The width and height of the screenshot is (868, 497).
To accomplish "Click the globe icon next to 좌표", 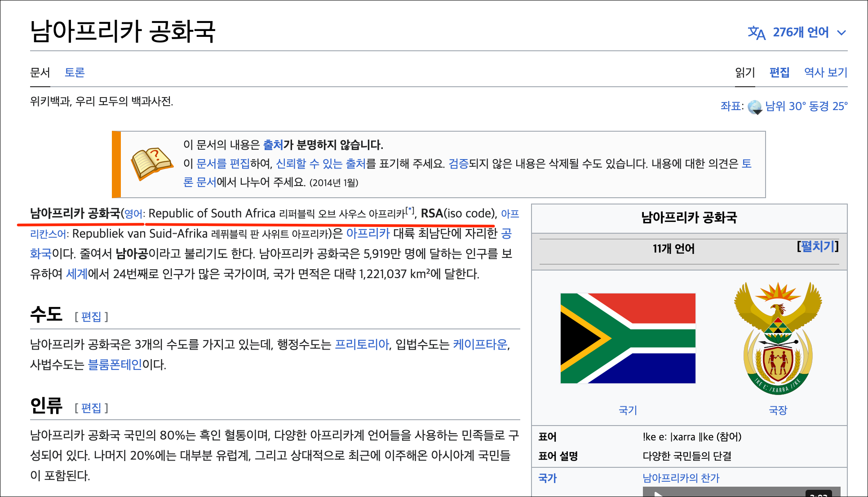I will coord(755,107).
